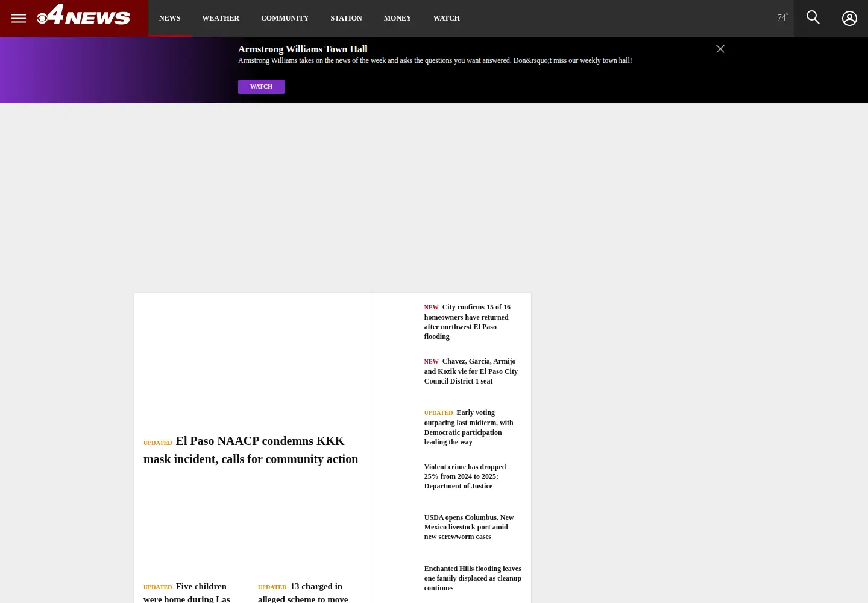This screenshot has width=868, height=603.
Task: Open the Community menu
Action: point(285,18)
